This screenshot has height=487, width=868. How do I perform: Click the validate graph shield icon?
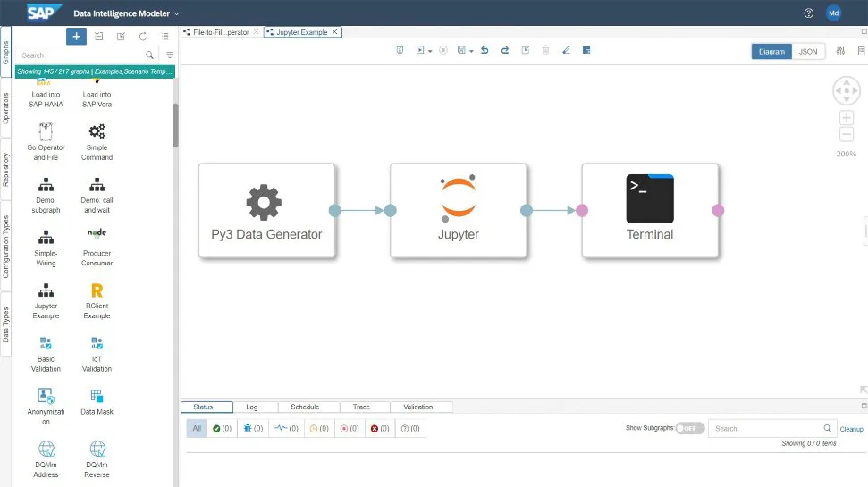click(400, 50)
